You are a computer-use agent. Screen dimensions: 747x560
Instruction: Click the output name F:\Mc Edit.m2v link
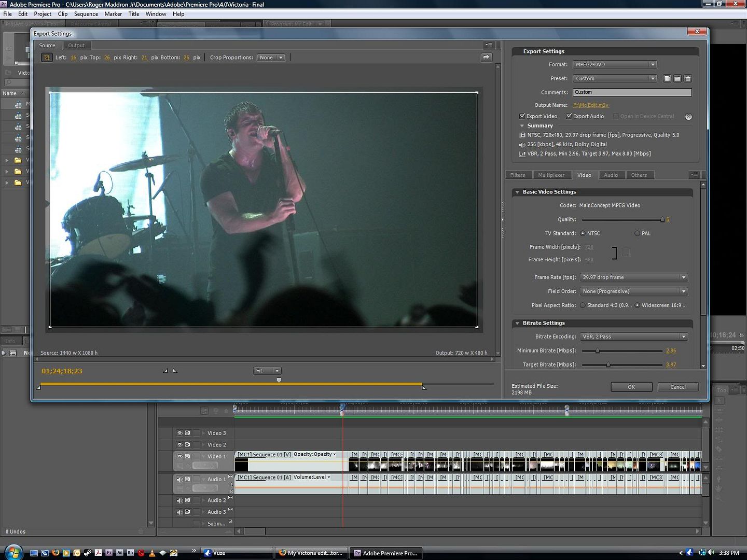pos(591,105)
